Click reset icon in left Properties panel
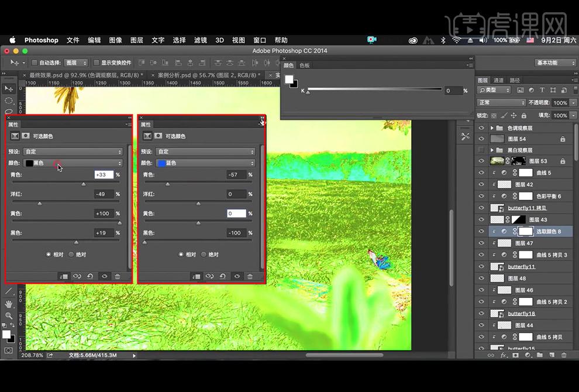This screenshot has height=392, width=579. [90, 276]
